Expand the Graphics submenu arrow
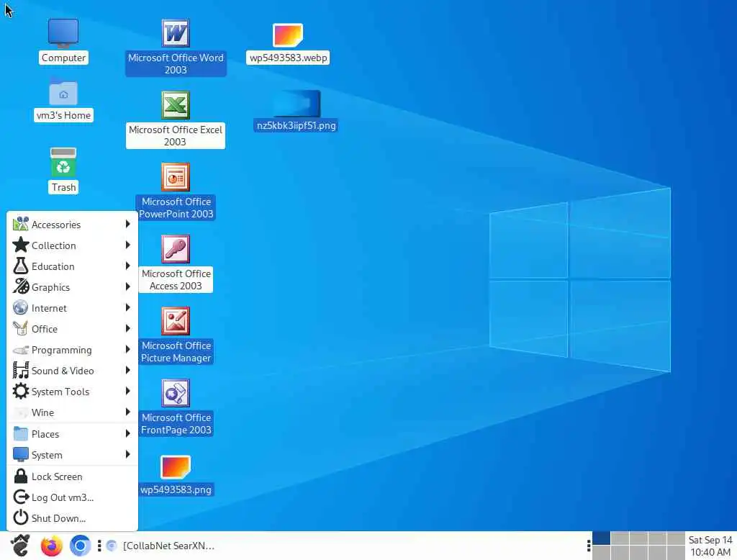 pos(127,286)
